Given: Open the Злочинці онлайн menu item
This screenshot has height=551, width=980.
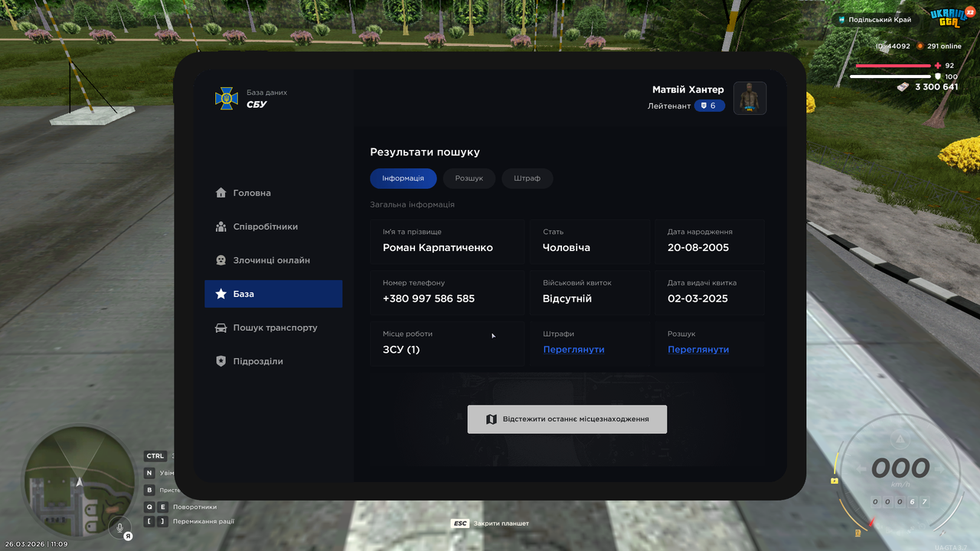Looking at the screenshot, I should point(273,260).
